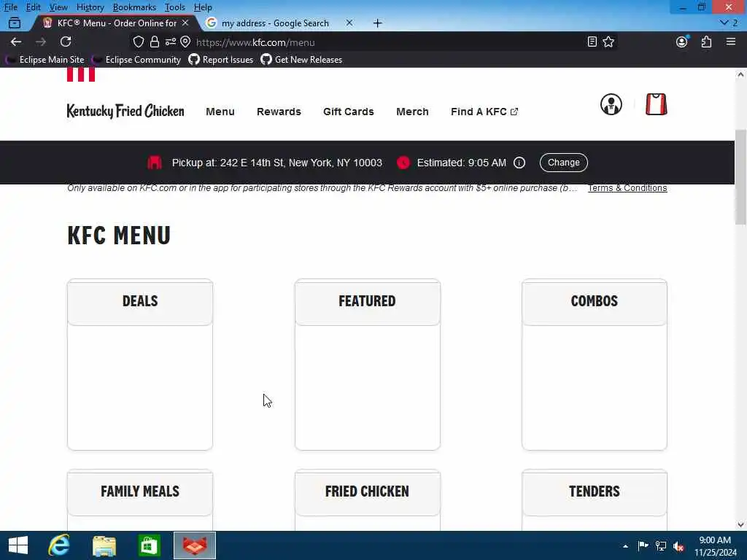View site security padlock info
Screen dimensions: 747x560
coord(155,42)
